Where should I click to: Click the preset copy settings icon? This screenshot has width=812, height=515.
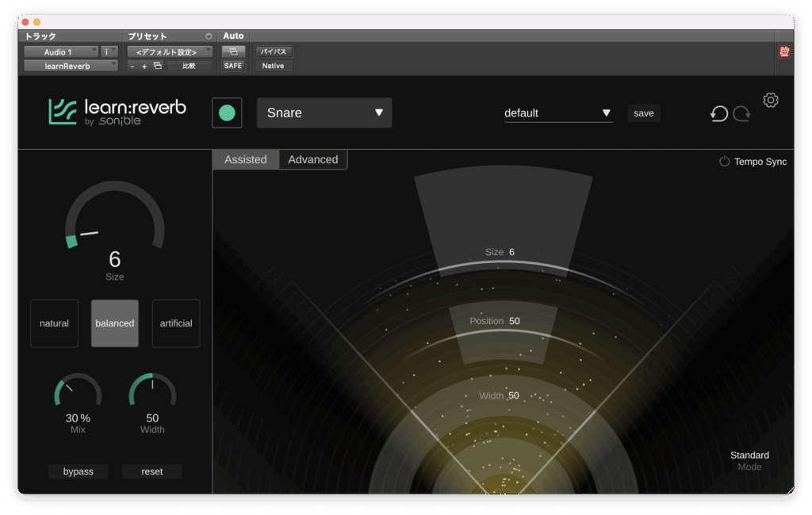(158, 66)
